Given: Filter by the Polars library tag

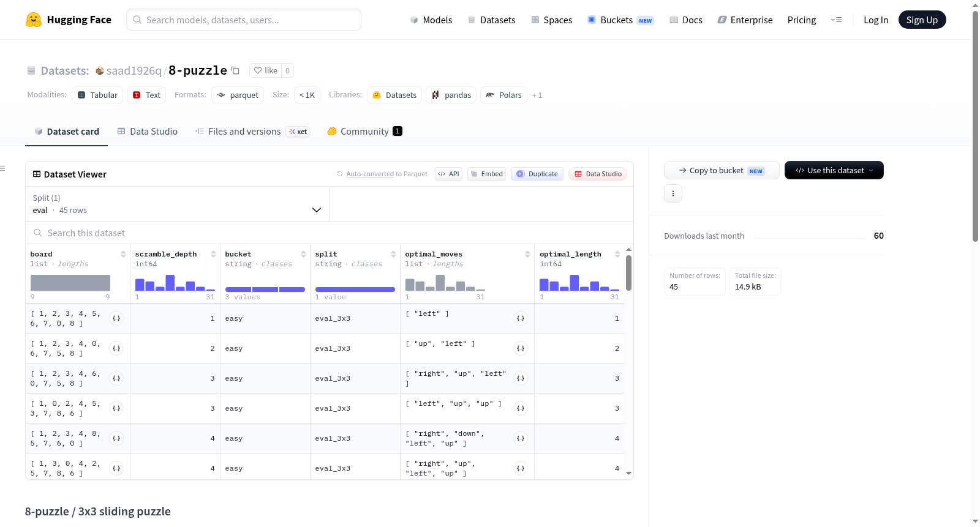Looking at the screenshot, I should pyautogui.click(x=504, y=95).
